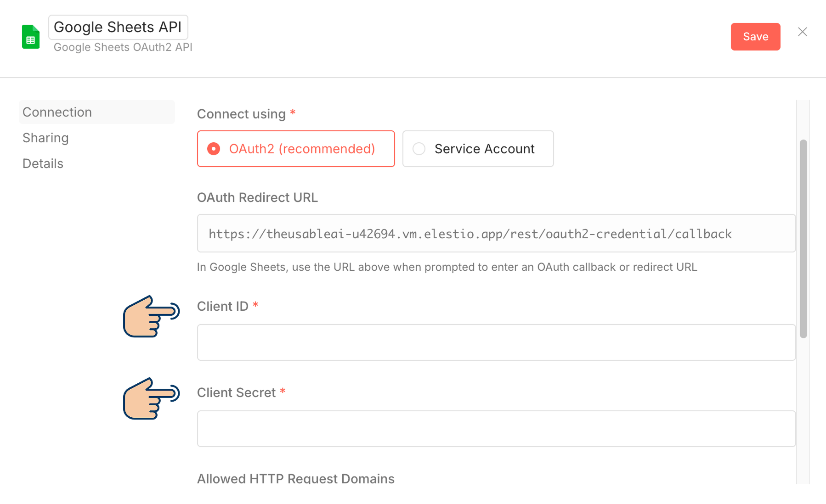826x504 pixels.
Task: Focus the Client ID input field
Action: 496,342
